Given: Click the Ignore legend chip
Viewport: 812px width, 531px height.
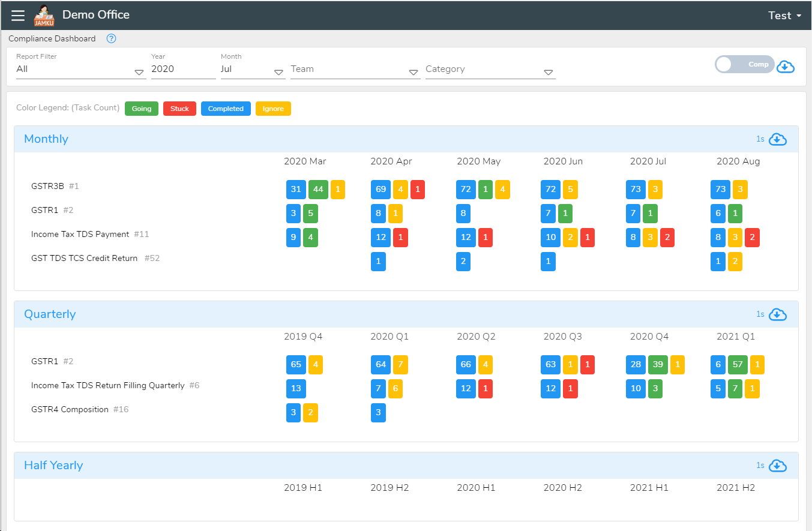Looking at the screenshot, I should click(x=273, y=109).
